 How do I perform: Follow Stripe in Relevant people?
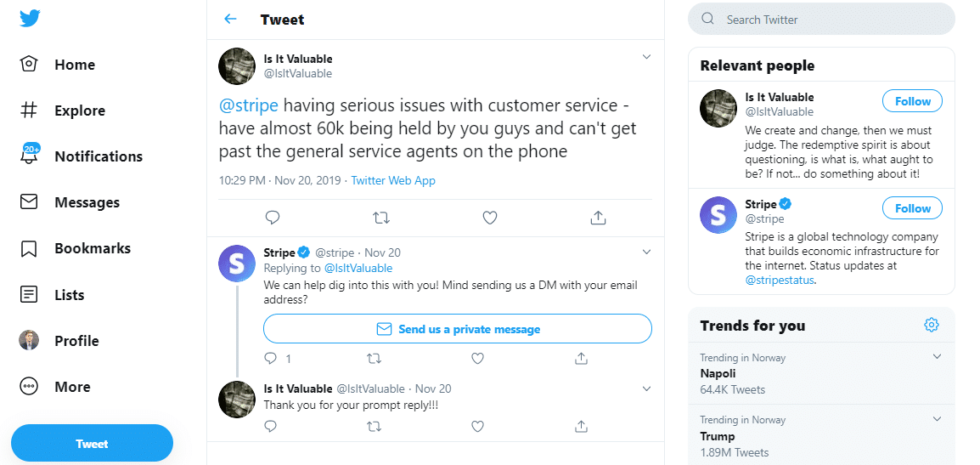click(x=913, y=208)
